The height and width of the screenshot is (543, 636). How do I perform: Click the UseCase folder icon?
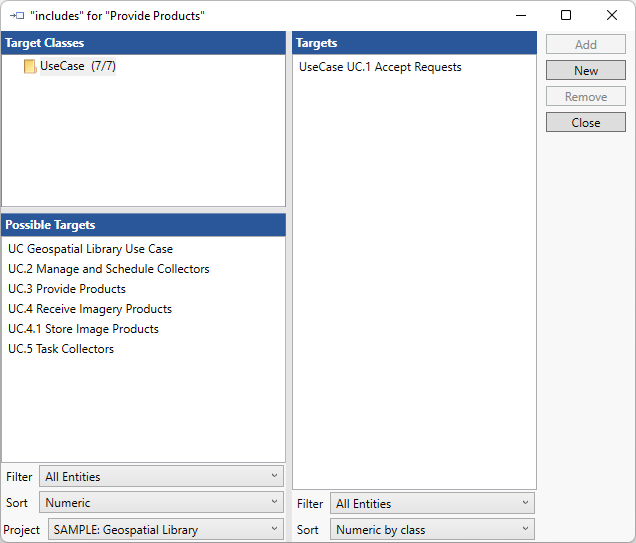(30, 67)
